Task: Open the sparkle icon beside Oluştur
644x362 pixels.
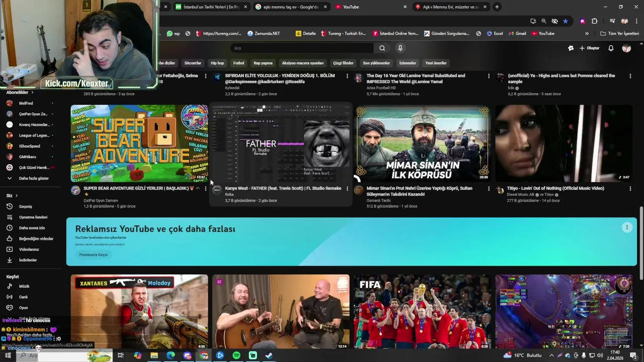Action: pyautogui.click(x=571, y=48)
